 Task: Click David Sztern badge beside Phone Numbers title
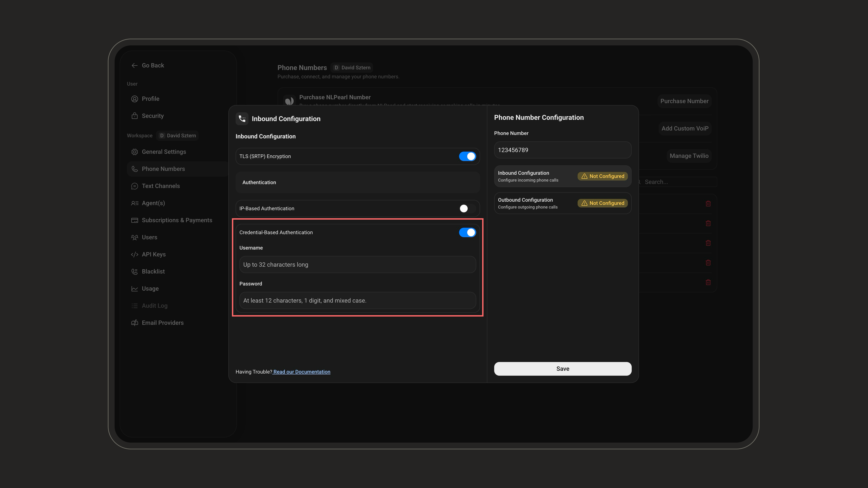[352, 68]
